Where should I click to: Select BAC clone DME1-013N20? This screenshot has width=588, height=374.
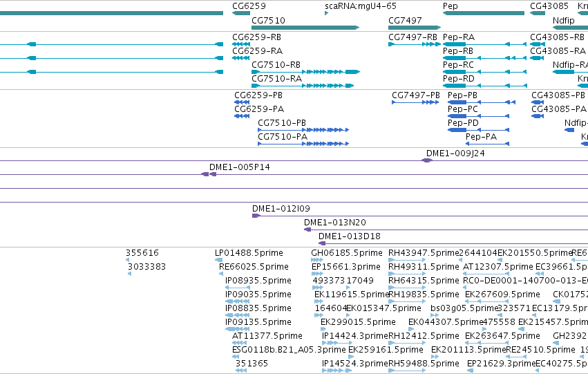335,223
